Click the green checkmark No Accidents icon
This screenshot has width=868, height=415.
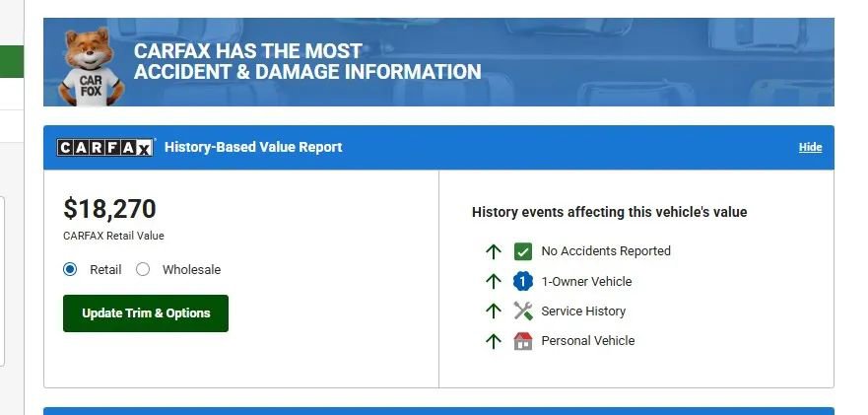click(x=523, y=251)
